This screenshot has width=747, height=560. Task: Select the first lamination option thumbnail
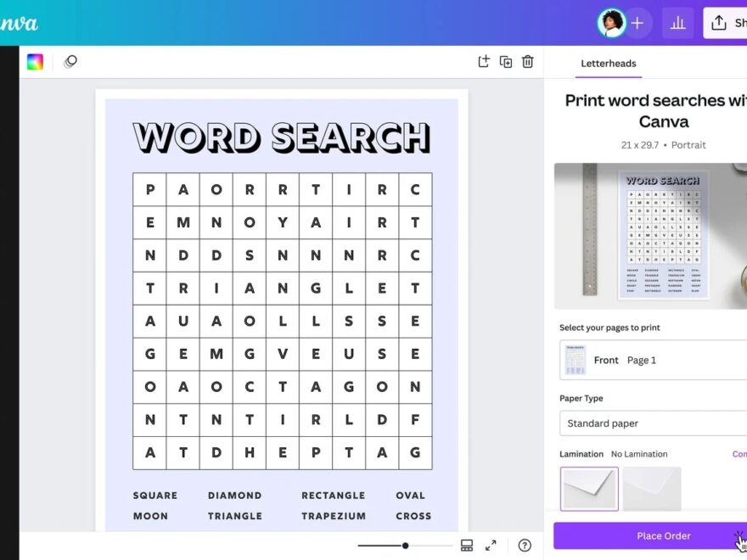589,489
